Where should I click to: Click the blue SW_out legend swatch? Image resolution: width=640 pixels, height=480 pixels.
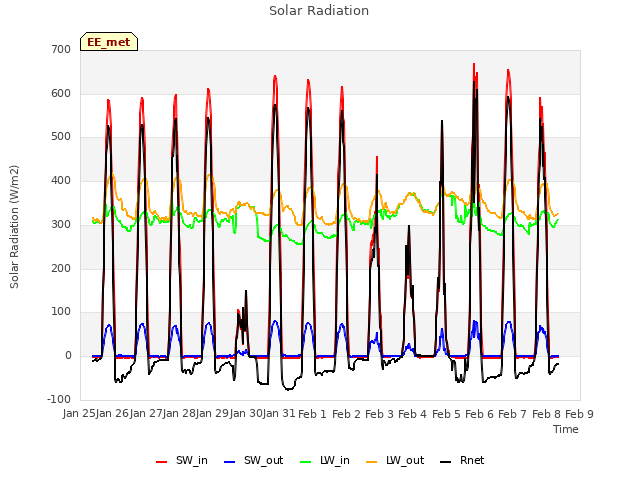(230, 462)
